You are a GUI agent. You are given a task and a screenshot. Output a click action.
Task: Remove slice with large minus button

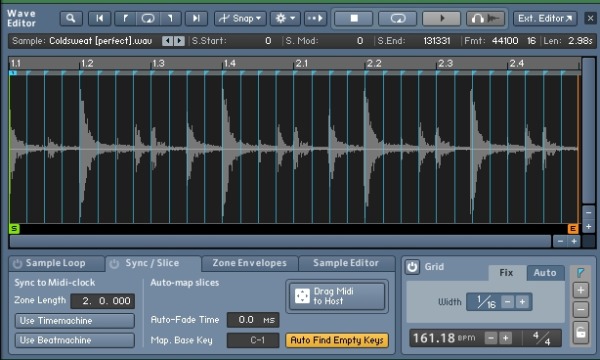point(580,310)
